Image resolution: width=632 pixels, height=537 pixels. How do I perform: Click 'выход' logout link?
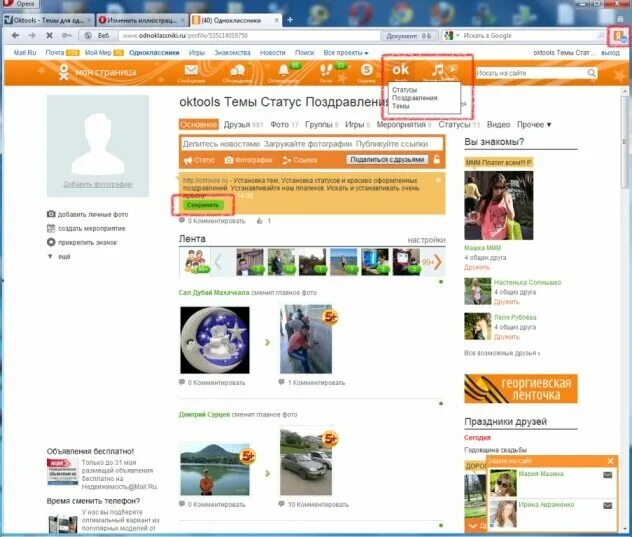point(610,53)
